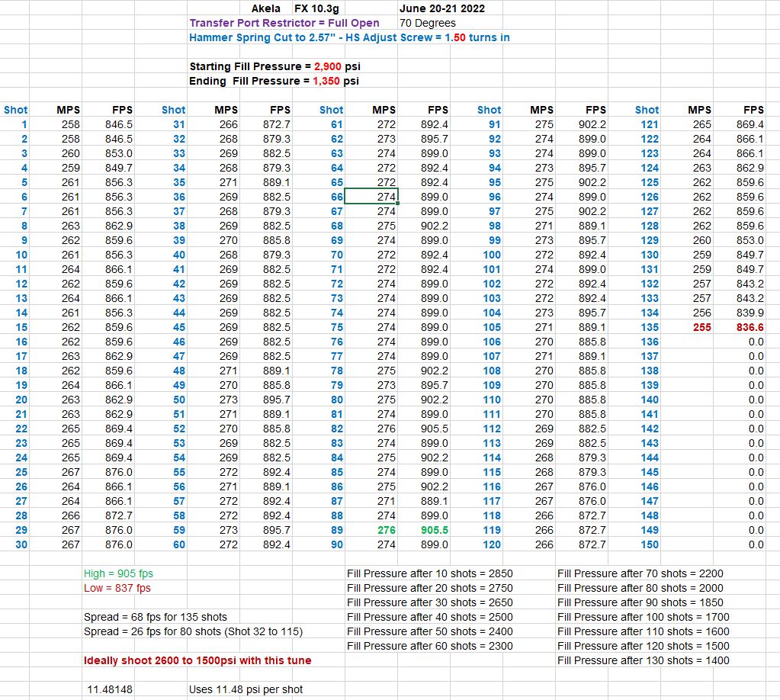Click the 'Akela' title cell

[265, 8]
